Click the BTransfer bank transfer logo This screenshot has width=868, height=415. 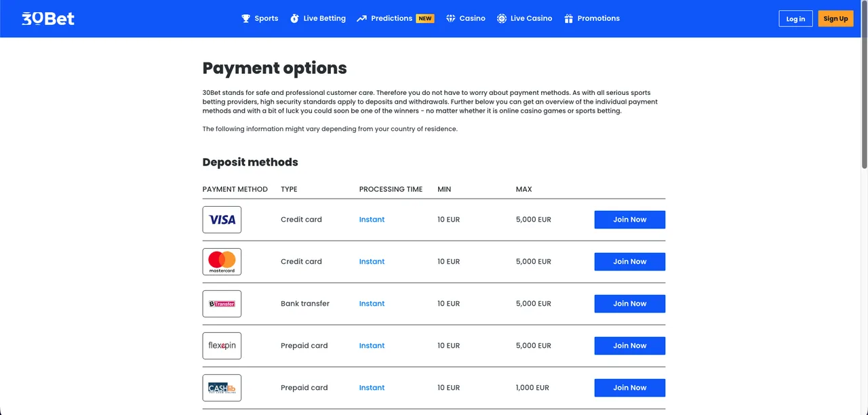coord(222,304)
